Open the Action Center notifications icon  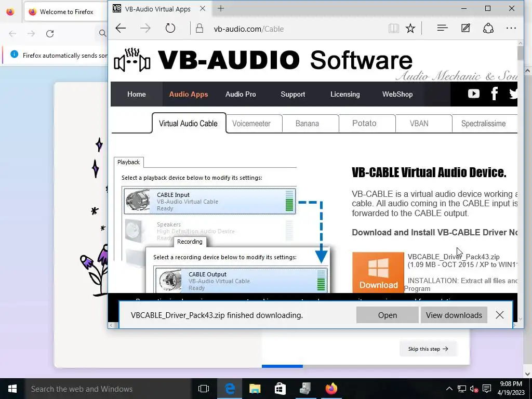point(487,389)
